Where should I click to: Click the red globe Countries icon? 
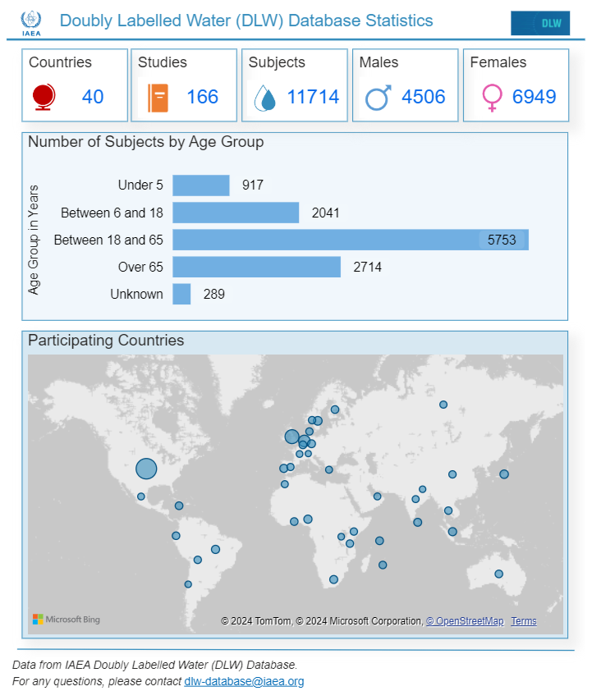pos(44,97)
